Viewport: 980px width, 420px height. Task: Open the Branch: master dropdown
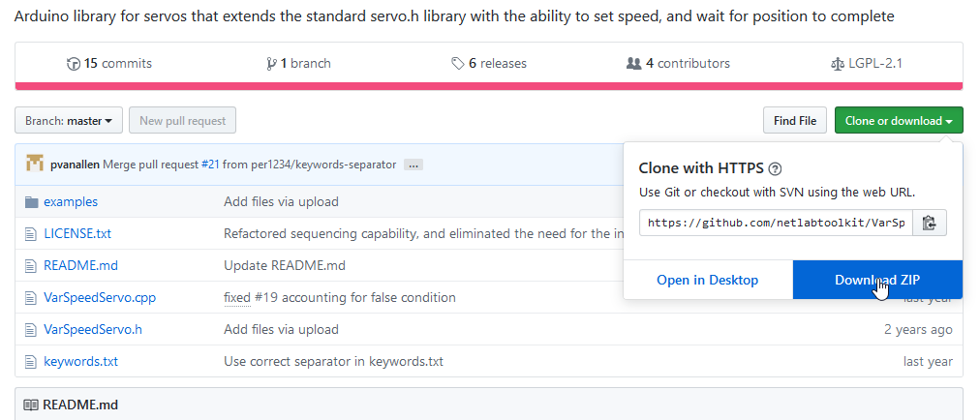point(69,121)
